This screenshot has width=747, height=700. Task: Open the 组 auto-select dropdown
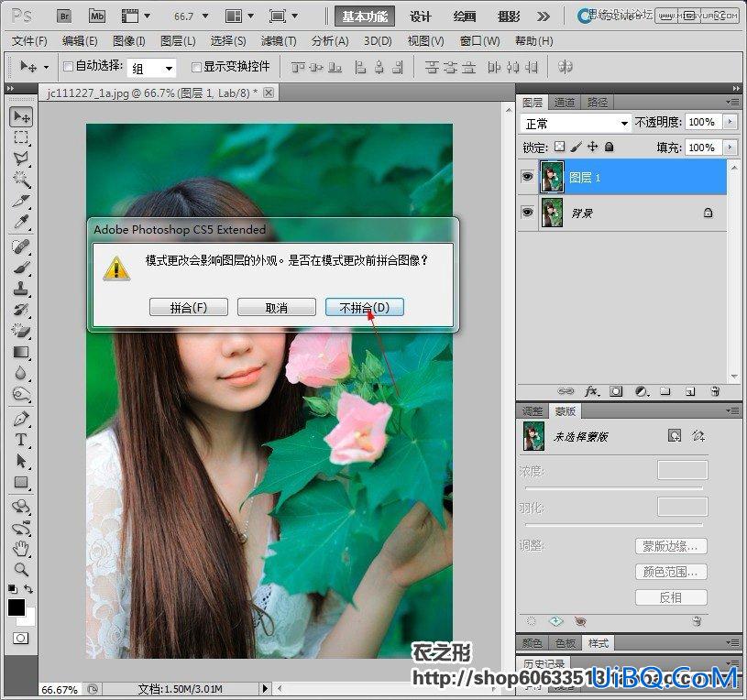pyautogui.click(x=151, y=68)
